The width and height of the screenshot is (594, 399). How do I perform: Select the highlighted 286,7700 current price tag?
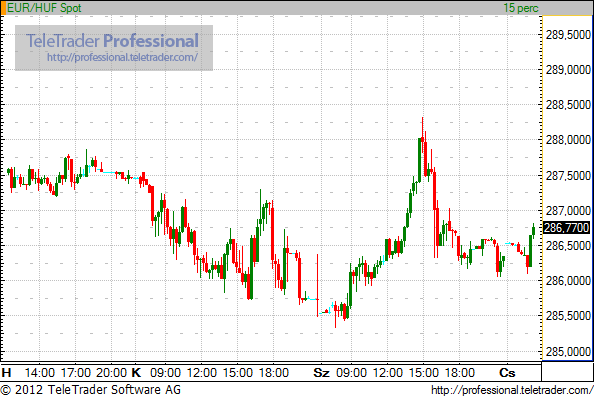coord(566,228)
